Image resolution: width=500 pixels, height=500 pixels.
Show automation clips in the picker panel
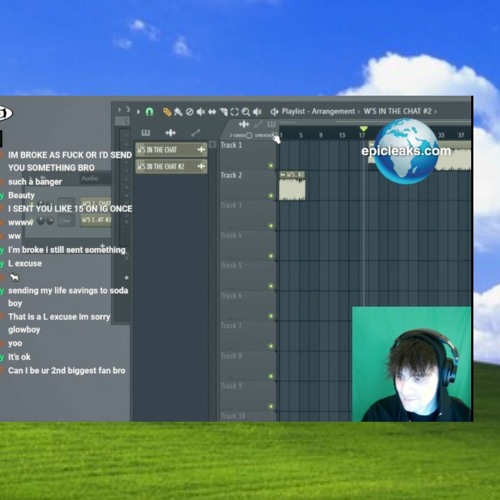(x=196, y=133)
